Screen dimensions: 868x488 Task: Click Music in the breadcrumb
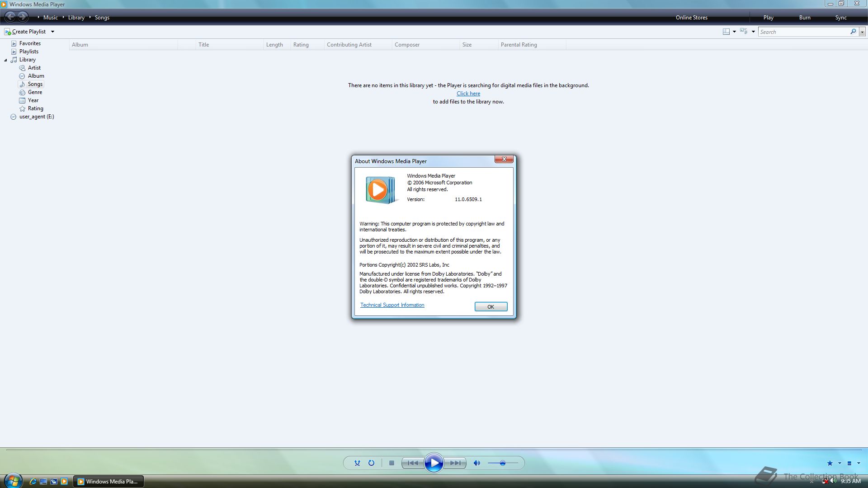coord(51,18)
